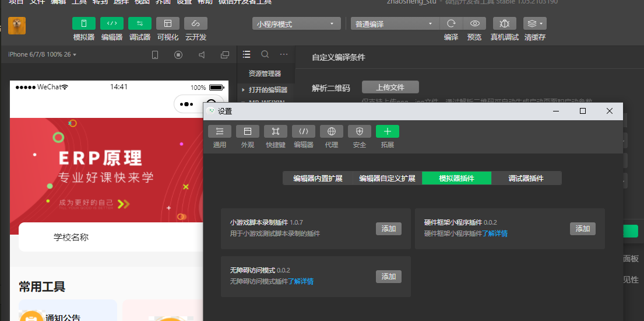Add the 无障碍访问模式 plugin

389,277
